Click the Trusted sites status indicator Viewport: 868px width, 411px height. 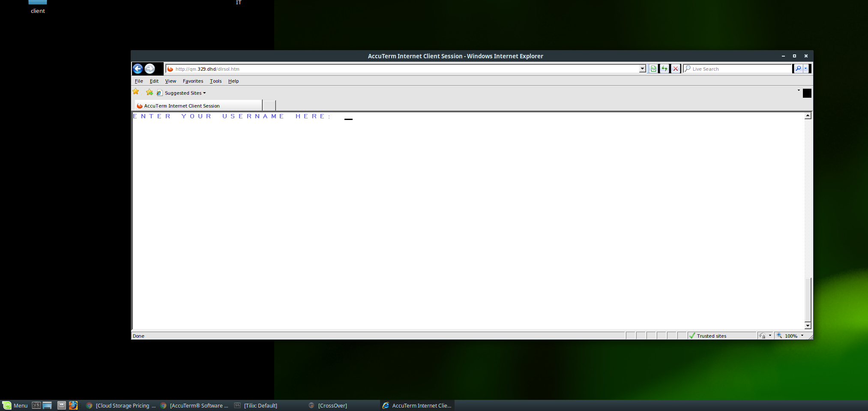tap(711, 336)
